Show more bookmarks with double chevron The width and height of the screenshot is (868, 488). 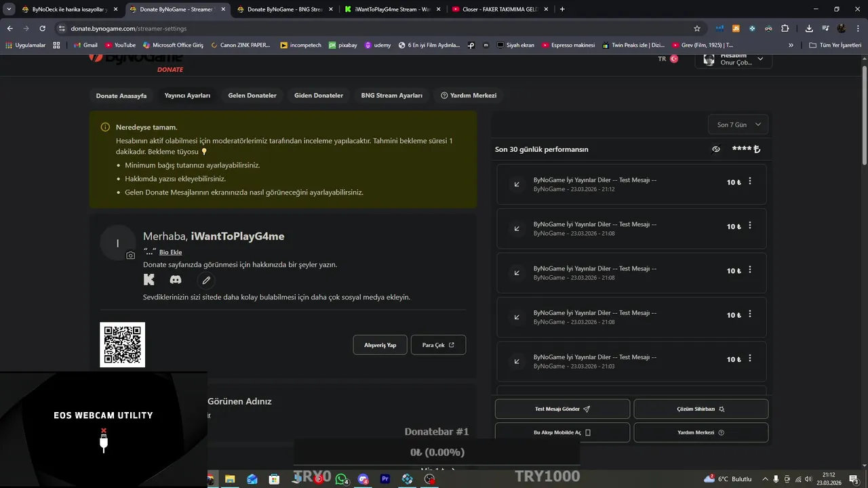(x=791, y=45)
